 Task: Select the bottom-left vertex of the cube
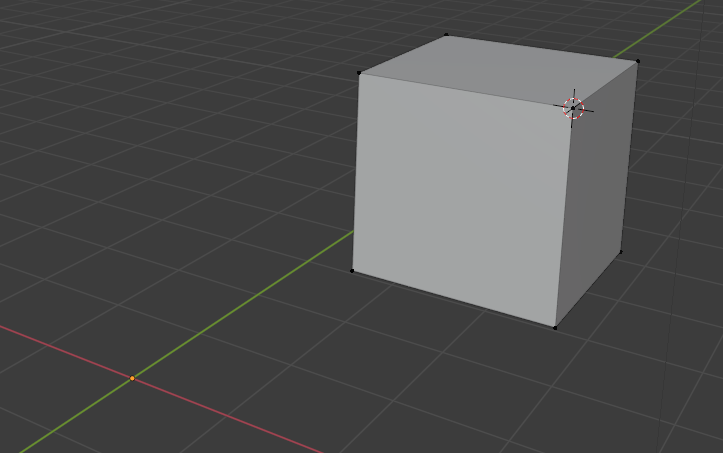point(352,271)
